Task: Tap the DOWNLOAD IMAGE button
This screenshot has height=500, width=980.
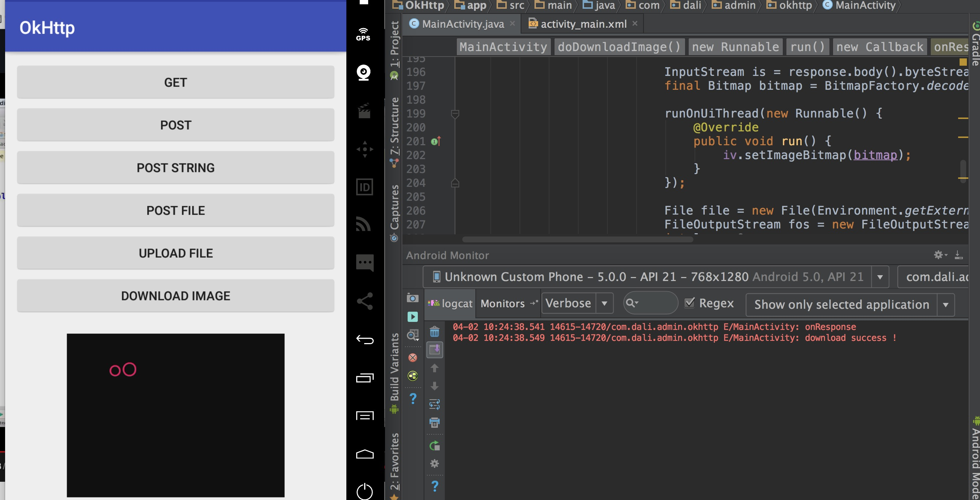Action: pyautogui.click(x=175, y=296)
